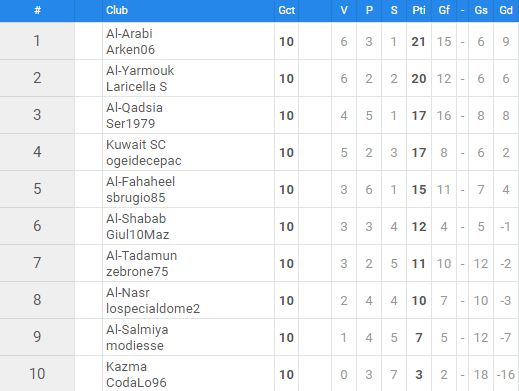The image size is (519, 391).
Task: Select the Al-Tadamun club name
Action: tap(141, 256)
